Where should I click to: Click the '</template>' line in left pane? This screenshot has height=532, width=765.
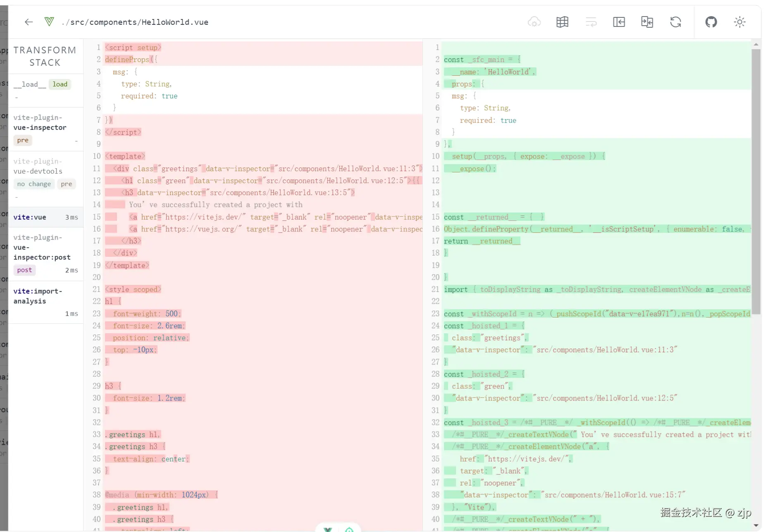[127, 265]
